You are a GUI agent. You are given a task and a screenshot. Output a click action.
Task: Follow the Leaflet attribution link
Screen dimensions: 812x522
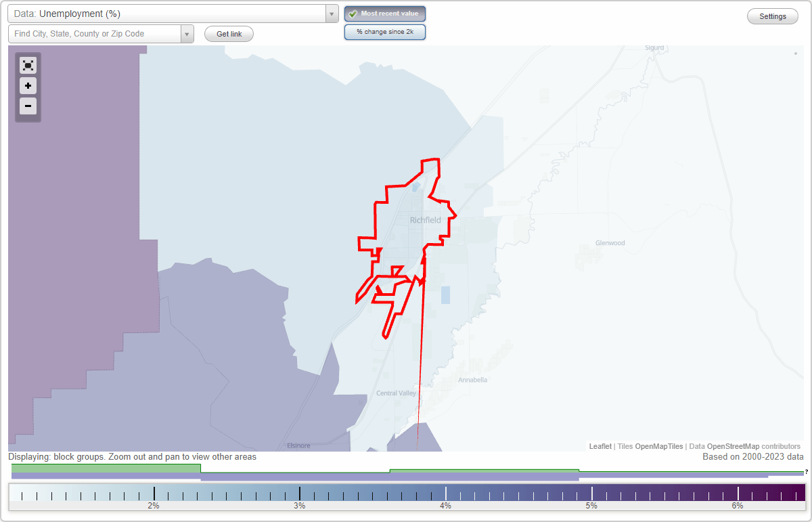(600, 446)
